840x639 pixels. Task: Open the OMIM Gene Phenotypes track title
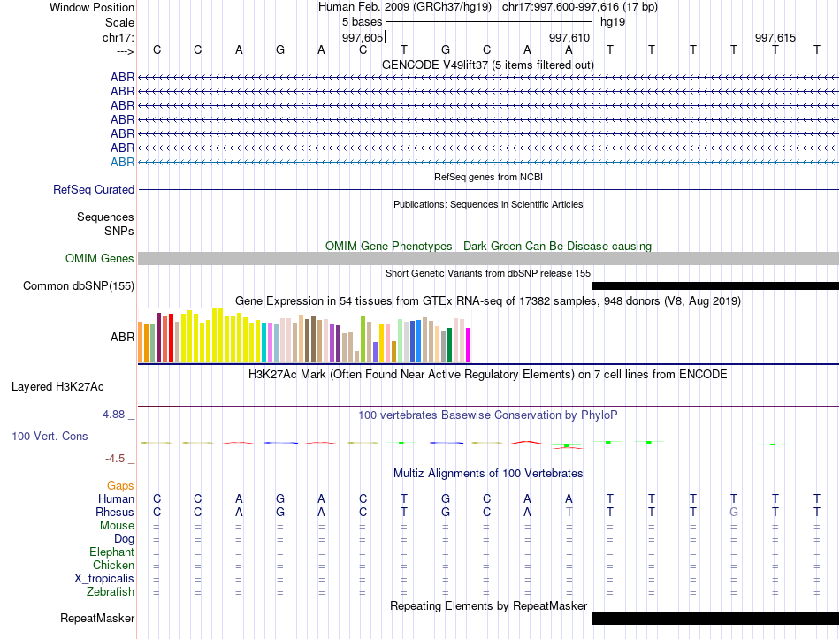[488, 246]
